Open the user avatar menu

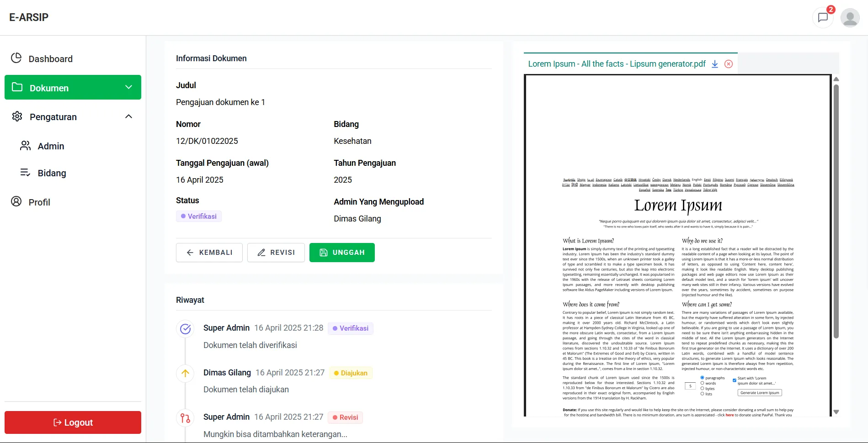tap(850, 18)
